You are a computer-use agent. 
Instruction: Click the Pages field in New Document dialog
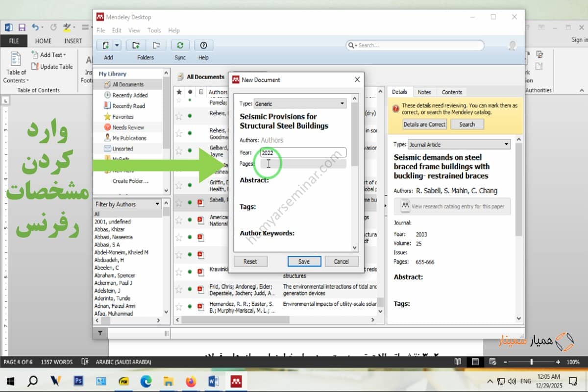coord(303,164)
